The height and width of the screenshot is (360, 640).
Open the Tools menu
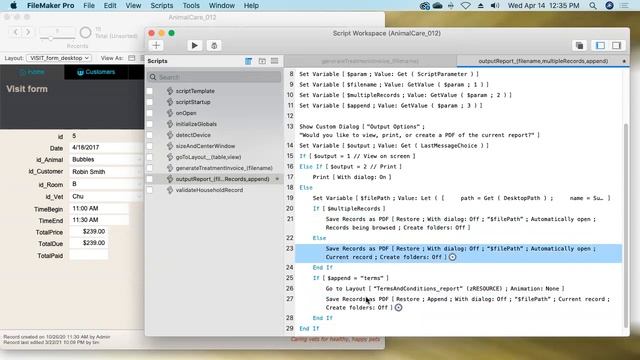[191, 6]
